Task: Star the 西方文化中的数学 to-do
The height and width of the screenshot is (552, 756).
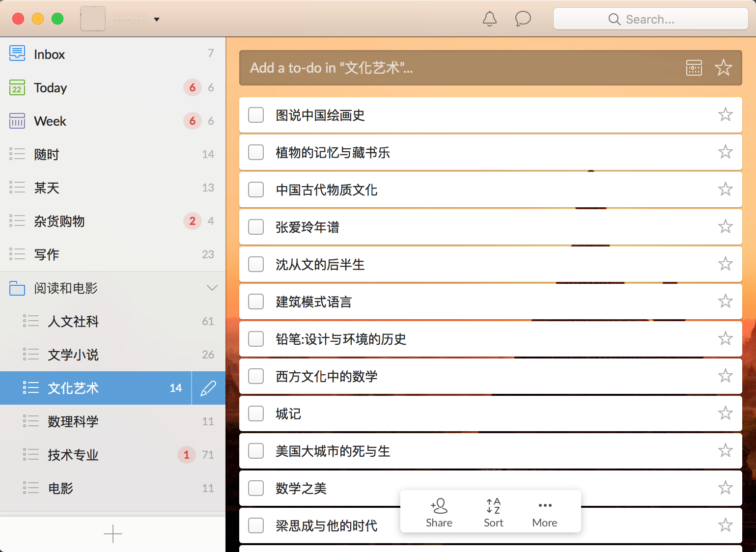Action: click(x=726, y=376)
